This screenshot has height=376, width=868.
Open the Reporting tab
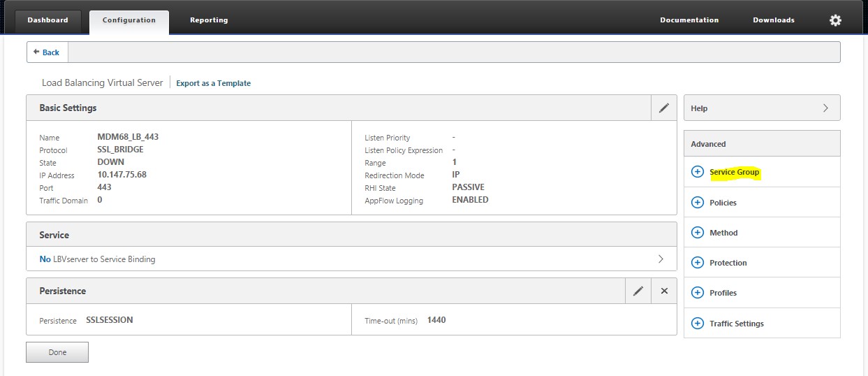pyautogui.click(x=209, y=20)
